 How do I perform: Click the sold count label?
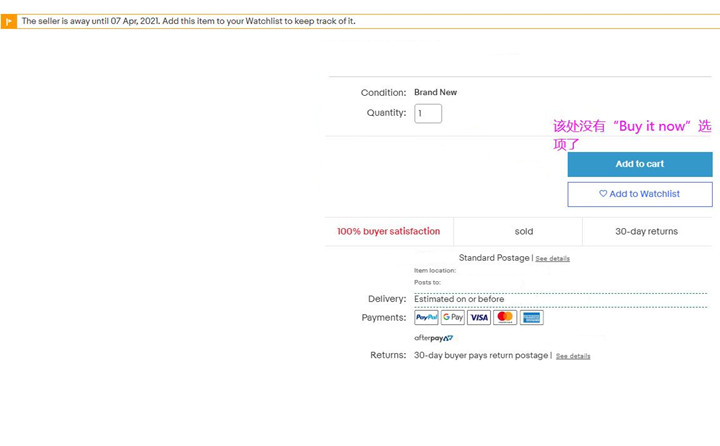pyautogui.click(x=524, y=231)
